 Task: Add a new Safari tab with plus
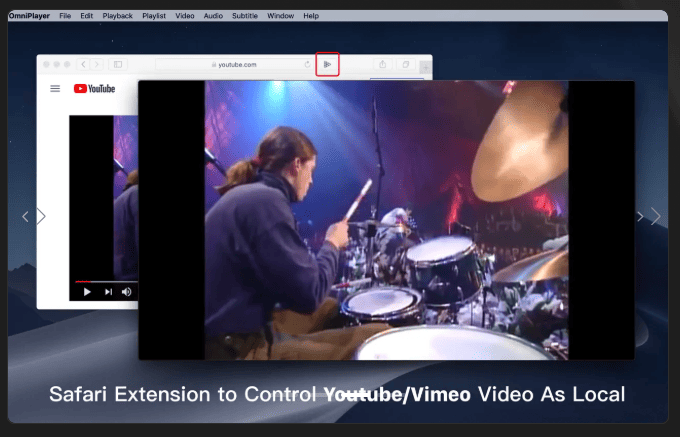point(425,67)
